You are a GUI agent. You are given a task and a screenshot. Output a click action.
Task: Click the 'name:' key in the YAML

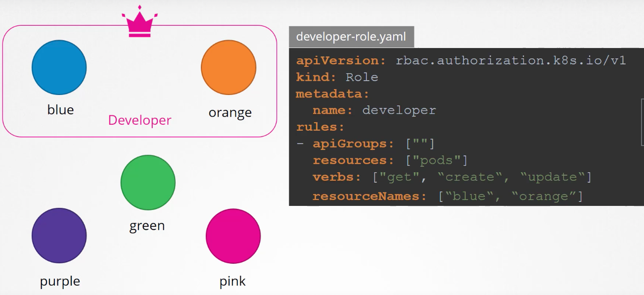(x=333, y=110)
